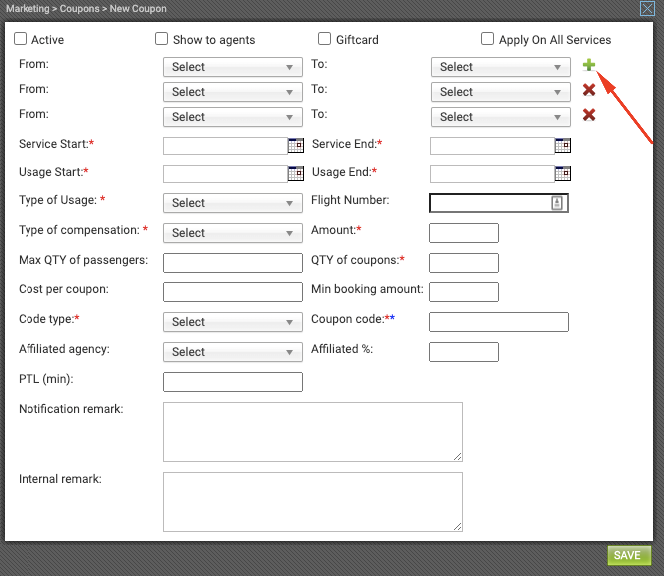Open the Affiliated agency dropdown
664x576 pixels.
click(233, 352)
